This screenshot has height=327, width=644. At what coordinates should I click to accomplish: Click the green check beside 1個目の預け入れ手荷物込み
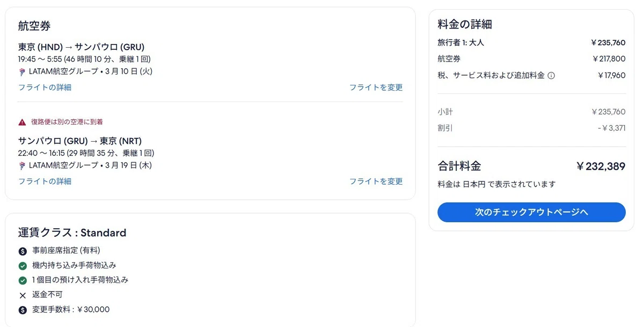pos(23,280)
